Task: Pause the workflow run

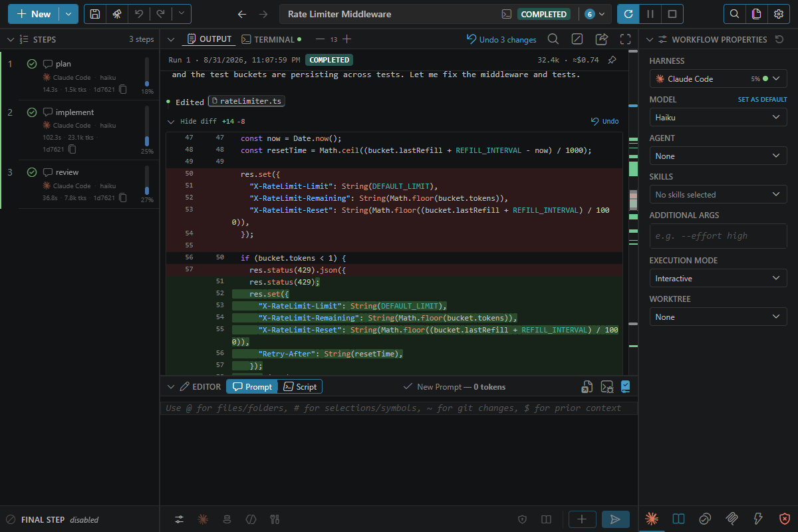Action: point(650,14)
